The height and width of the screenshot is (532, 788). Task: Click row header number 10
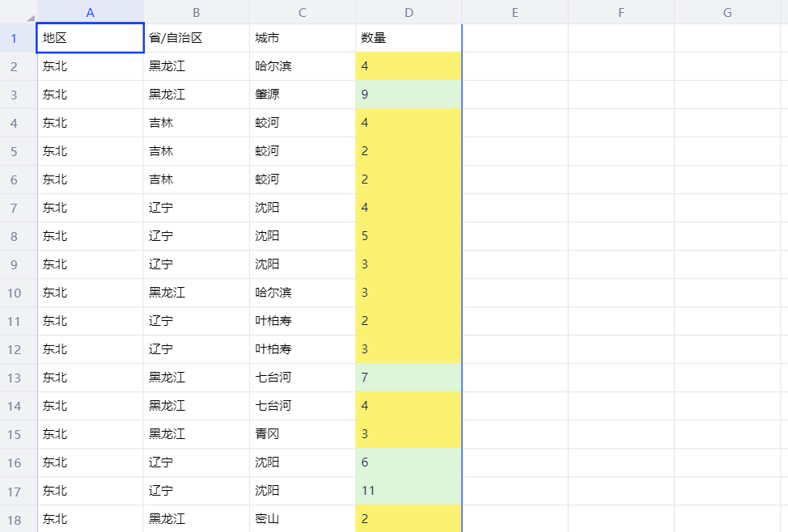(x=14, y=293)
